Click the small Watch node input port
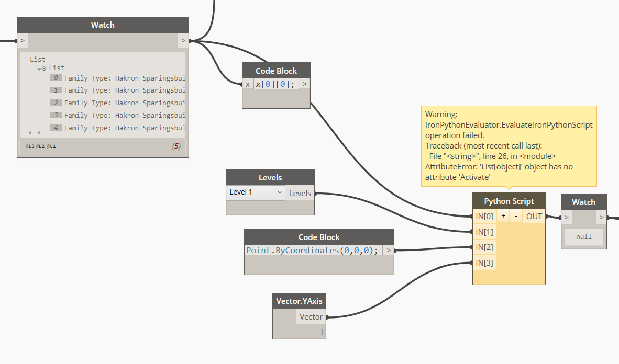 pyautogui.click(x=567, y=217)
